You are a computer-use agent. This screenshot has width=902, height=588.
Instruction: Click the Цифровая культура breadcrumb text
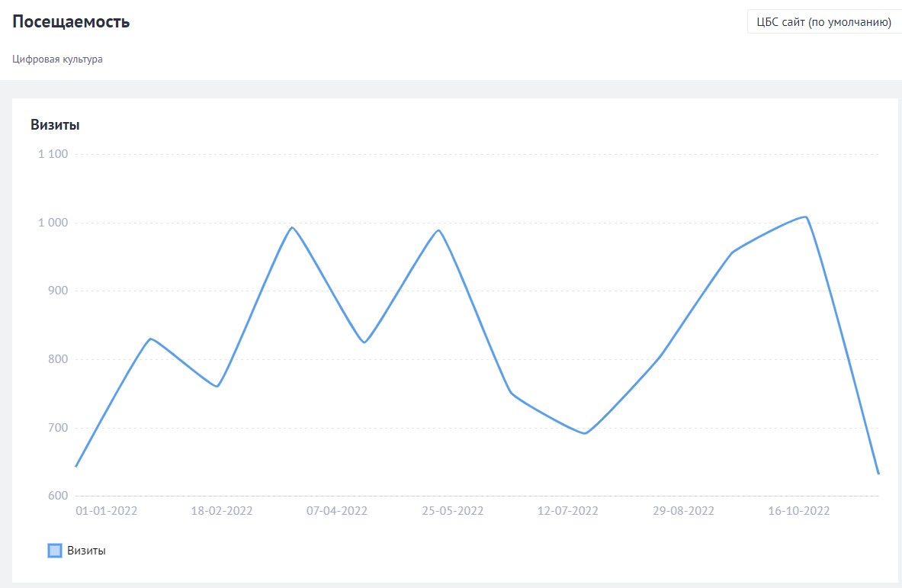coord(57,59)
